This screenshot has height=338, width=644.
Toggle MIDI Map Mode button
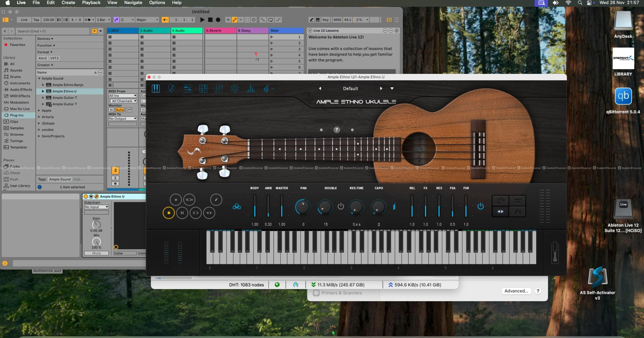click(337, 20)
